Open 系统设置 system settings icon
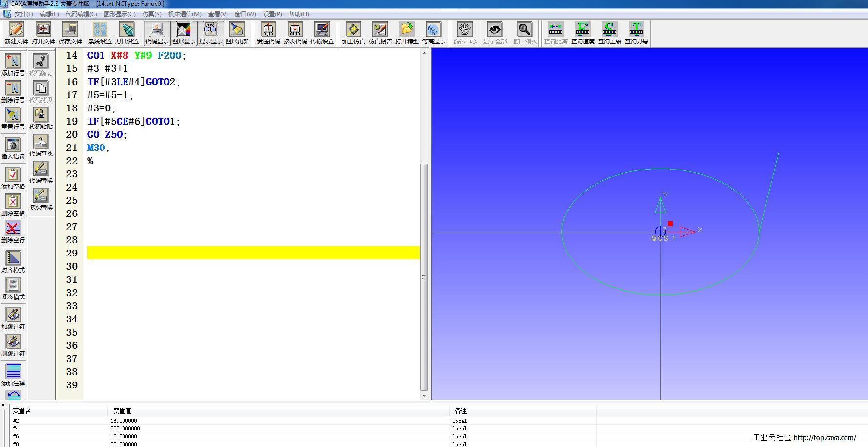This screenshot has height=447, width=868. (x=100, y=33)
